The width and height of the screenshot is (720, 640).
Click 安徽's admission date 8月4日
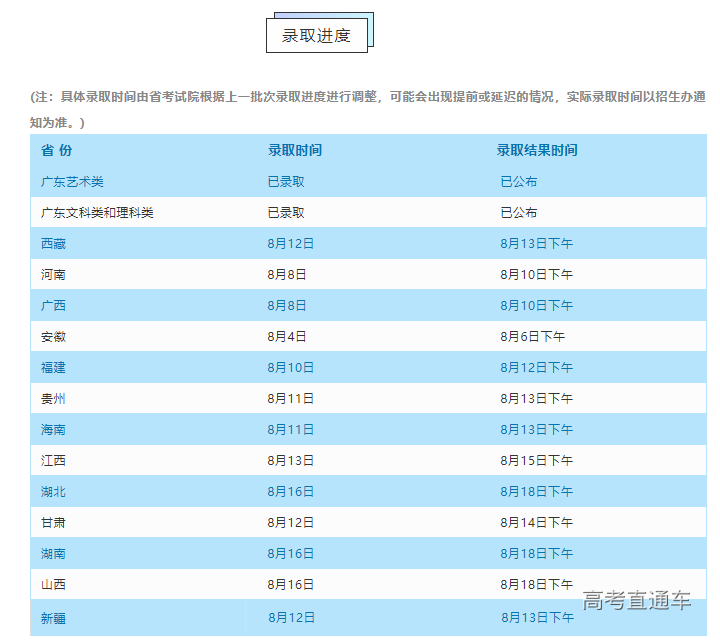[287, 336]
